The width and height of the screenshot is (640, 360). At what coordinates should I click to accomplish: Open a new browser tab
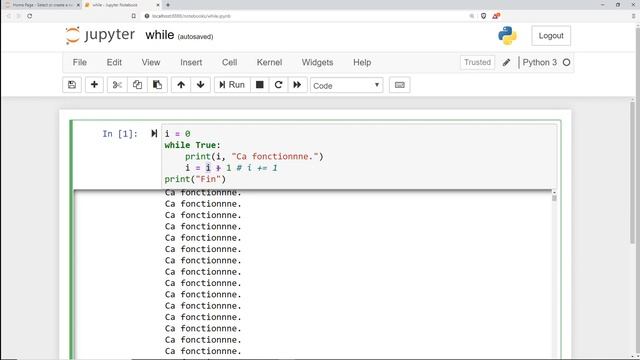click(x=168, y=5)
